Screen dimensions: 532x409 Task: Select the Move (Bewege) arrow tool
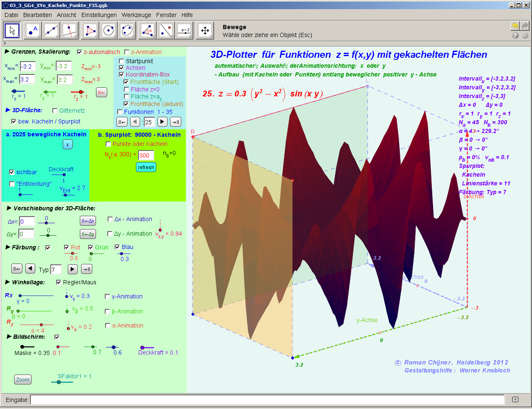(12, 30)
